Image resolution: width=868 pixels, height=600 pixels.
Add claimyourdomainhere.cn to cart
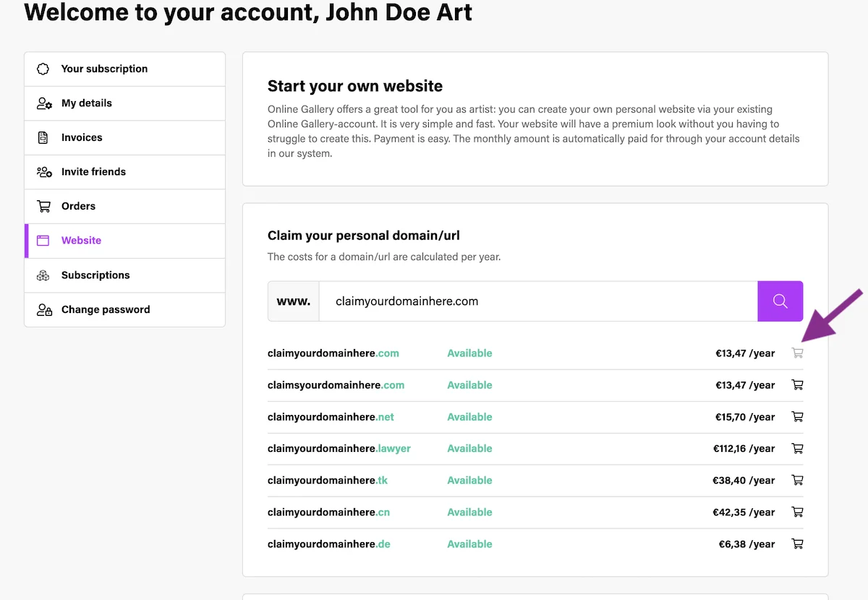point(797,512)
